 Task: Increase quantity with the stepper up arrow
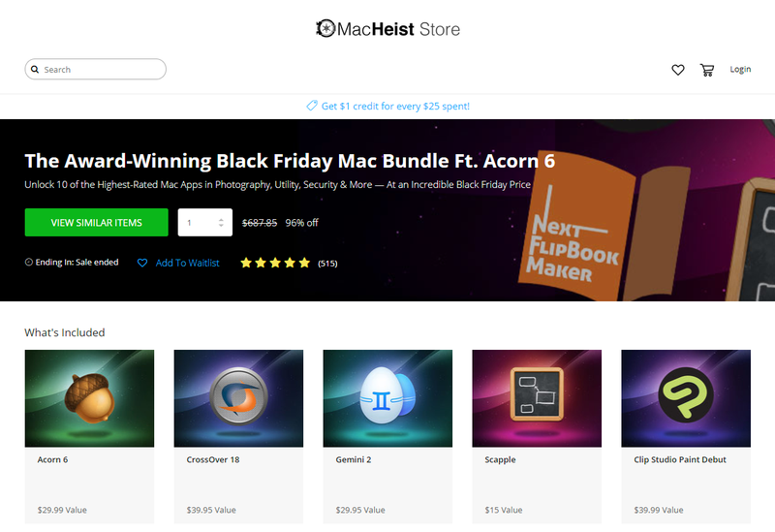click(221, 220)
